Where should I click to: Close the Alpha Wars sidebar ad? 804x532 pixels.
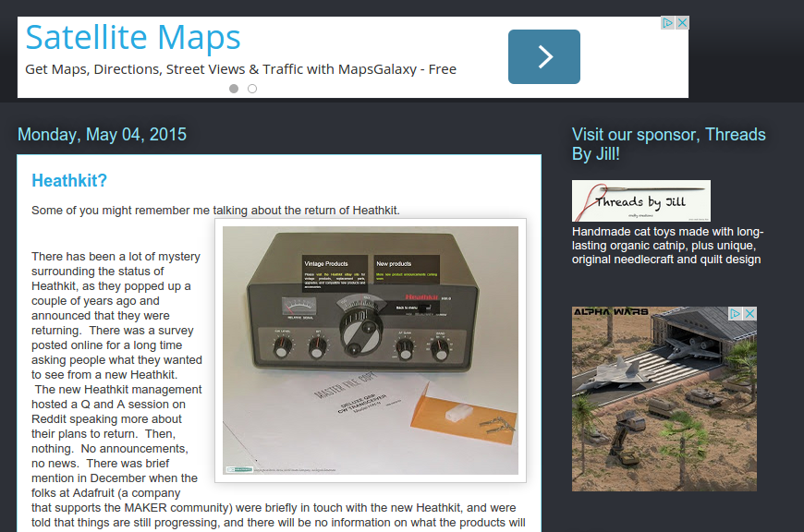749,314
